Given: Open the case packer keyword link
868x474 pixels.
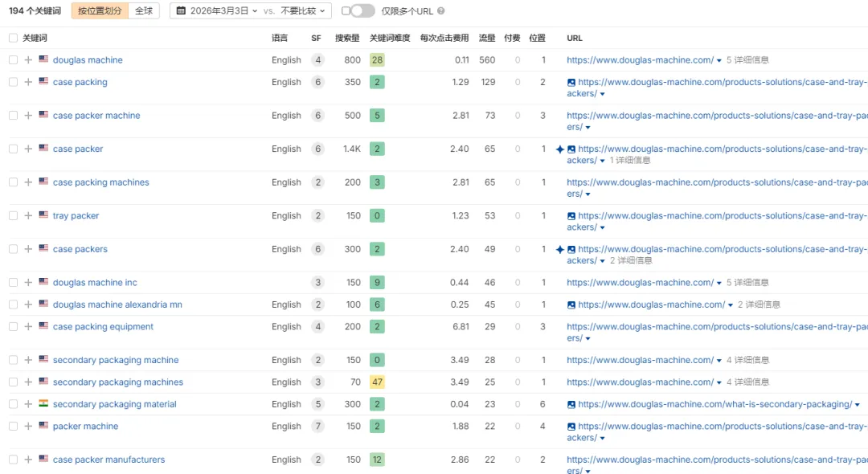Looking at the screenshot, I should pyautogui.click(x=78, y=149).
